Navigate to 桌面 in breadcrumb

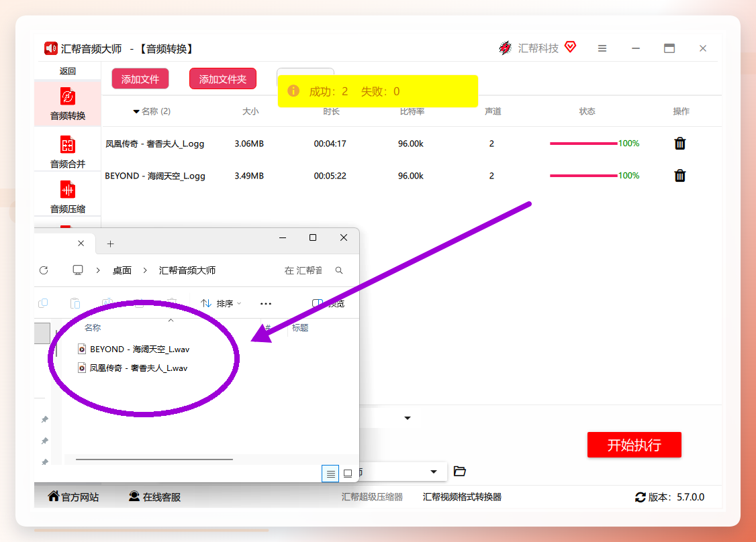coord(122,270)
